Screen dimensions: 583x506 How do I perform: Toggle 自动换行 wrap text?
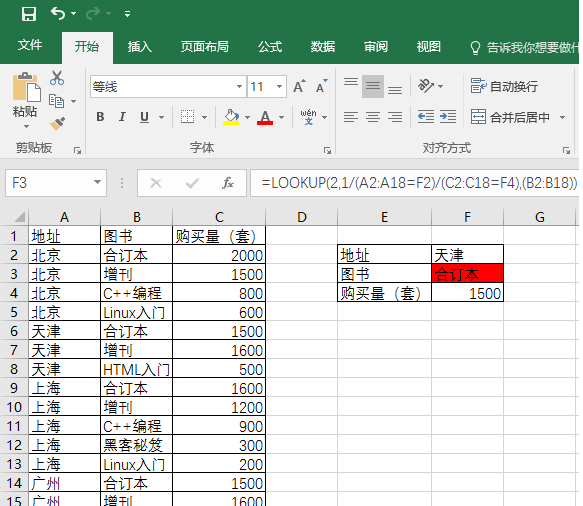504,86
